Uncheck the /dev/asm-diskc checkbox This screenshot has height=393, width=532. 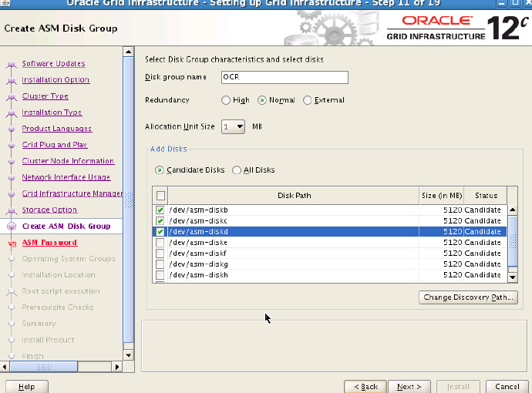(x=160, y=220)
